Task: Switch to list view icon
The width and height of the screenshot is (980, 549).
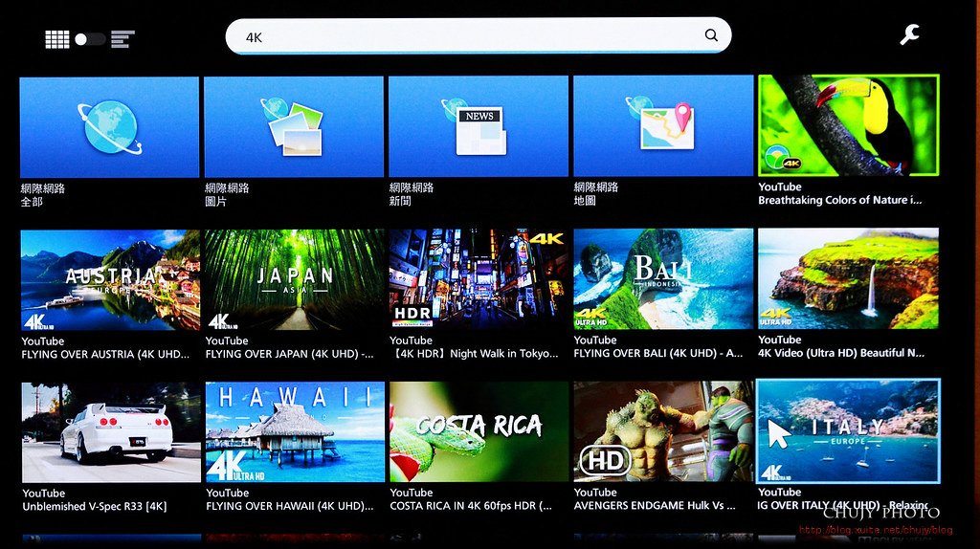Action: pyautogui.click(x=122, y=39)
